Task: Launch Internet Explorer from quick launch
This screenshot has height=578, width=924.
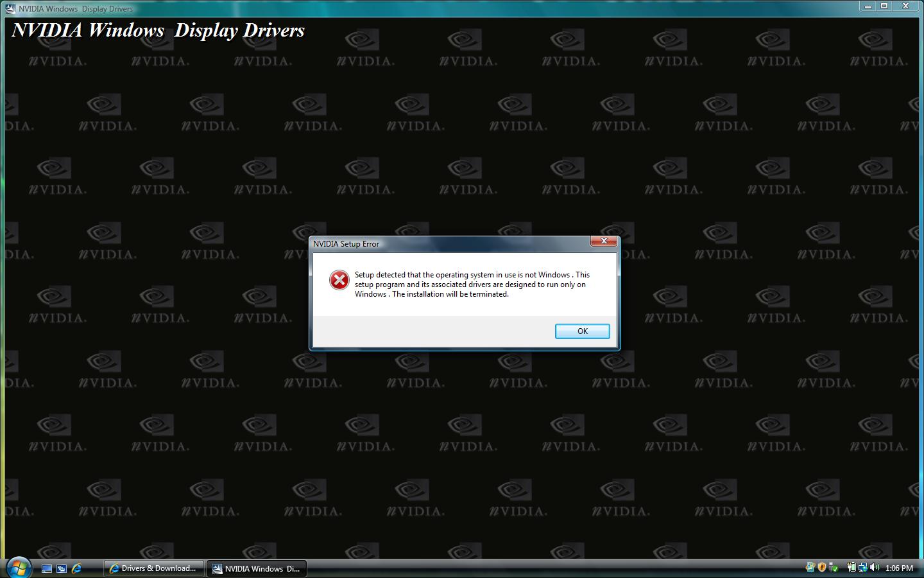Action: (x=77, y=568)
